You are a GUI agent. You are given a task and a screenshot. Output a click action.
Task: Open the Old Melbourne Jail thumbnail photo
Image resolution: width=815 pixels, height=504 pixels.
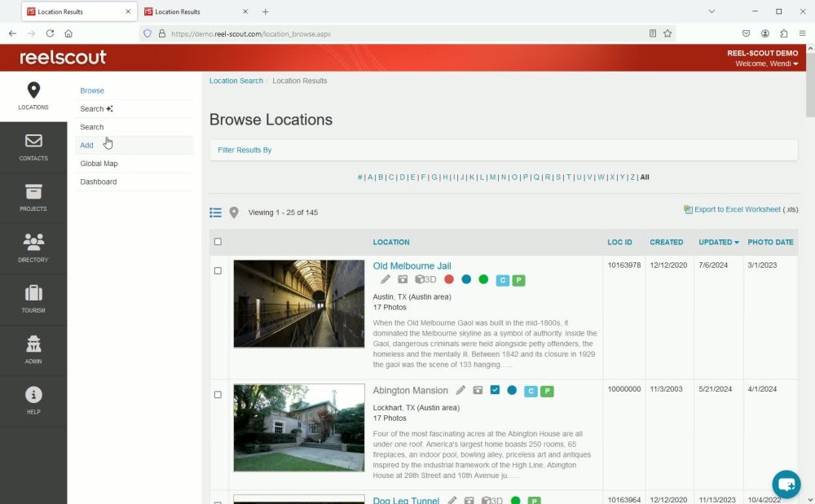299,304
